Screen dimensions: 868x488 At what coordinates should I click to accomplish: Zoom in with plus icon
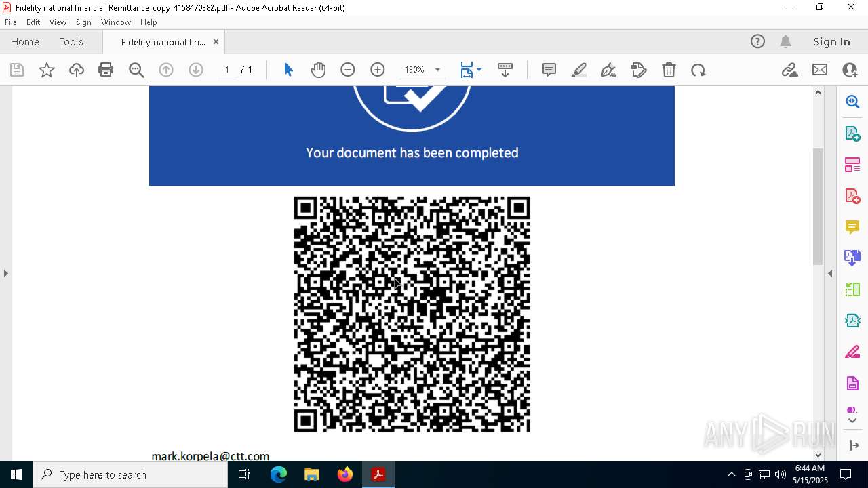378,70
